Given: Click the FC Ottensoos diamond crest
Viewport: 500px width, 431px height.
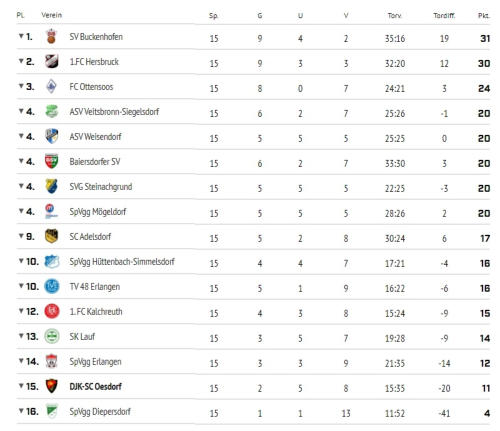Looking at the screenshot, I should (x=51, y=86).
